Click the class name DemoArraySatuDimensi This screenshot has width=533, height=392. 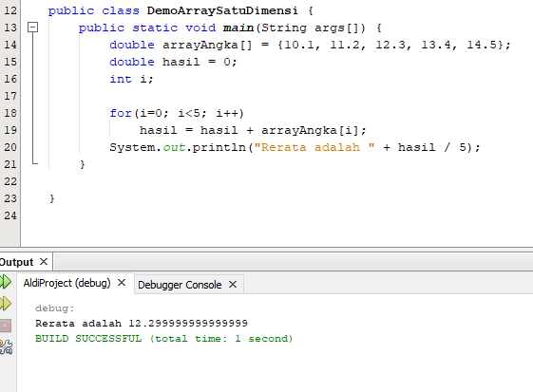[222, 10]
